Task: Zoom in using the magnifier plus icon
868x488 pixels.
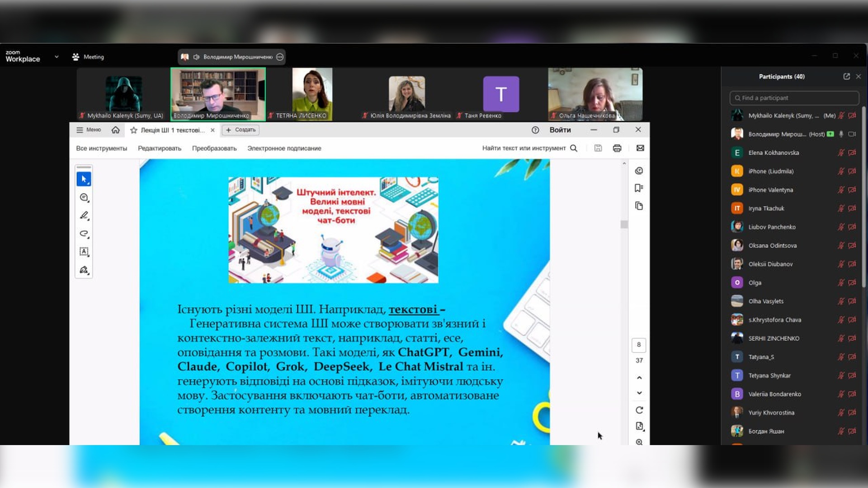Action: 639,442
